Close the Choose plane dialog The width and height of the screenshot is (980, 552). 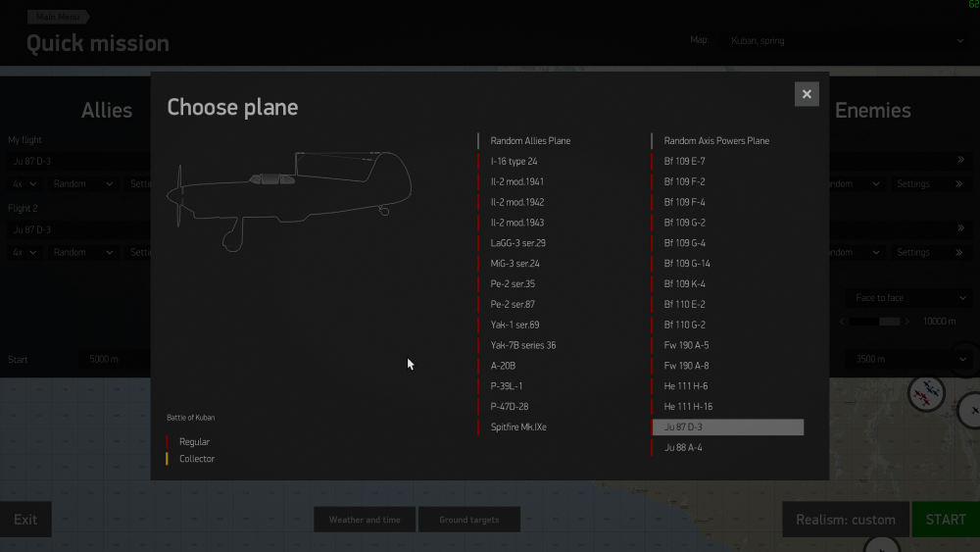tap(807, 94)
